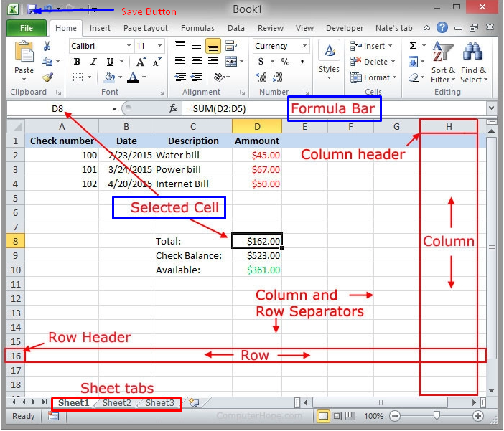The width and height of the screenshot is (504, 431).
Task: Click in the formula bar showing =SUM(D2:D5)
Action: pyautogui.click(x=335, y=108)
